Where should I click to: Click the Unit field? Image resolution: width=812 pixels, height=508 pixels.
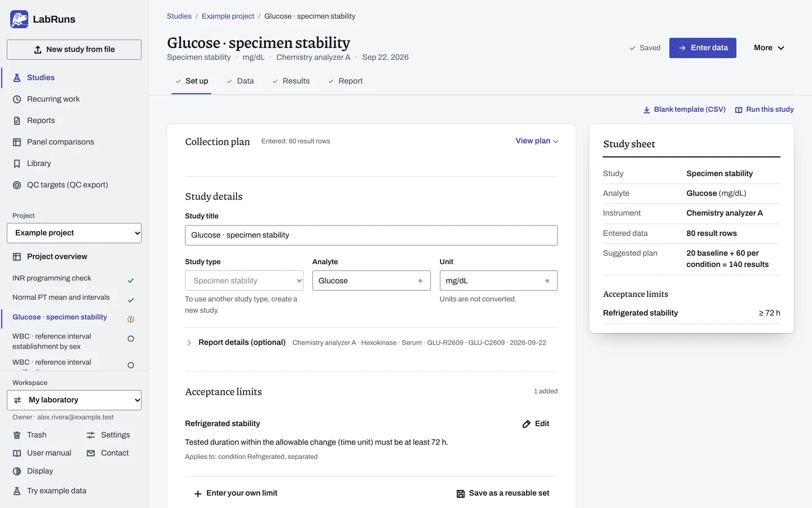(x=498, y=281)
